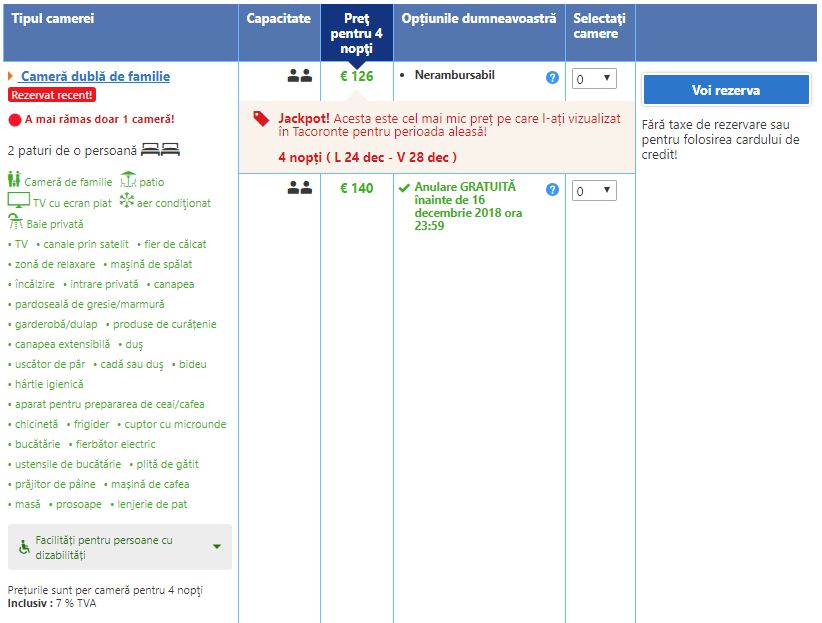Click the private bathroom shower icon
The width and height of the screenshot is (822, 623).
click(x=15, y=223)
